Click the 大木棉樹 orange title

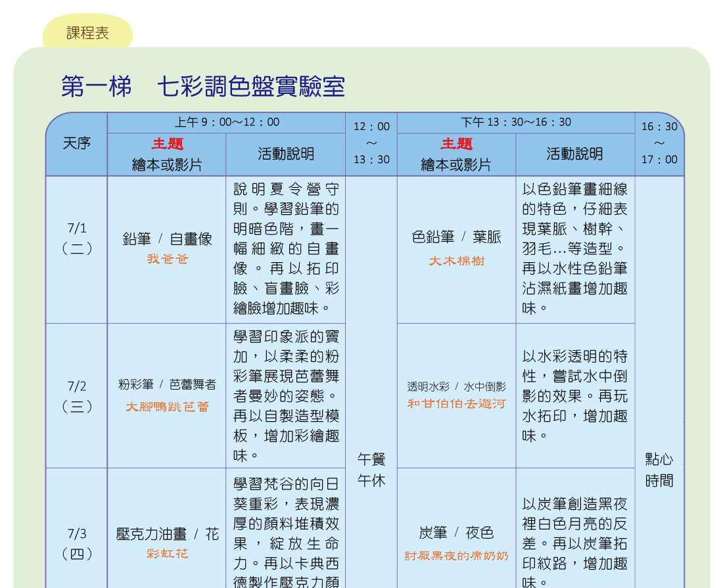(x=456, y=261)
